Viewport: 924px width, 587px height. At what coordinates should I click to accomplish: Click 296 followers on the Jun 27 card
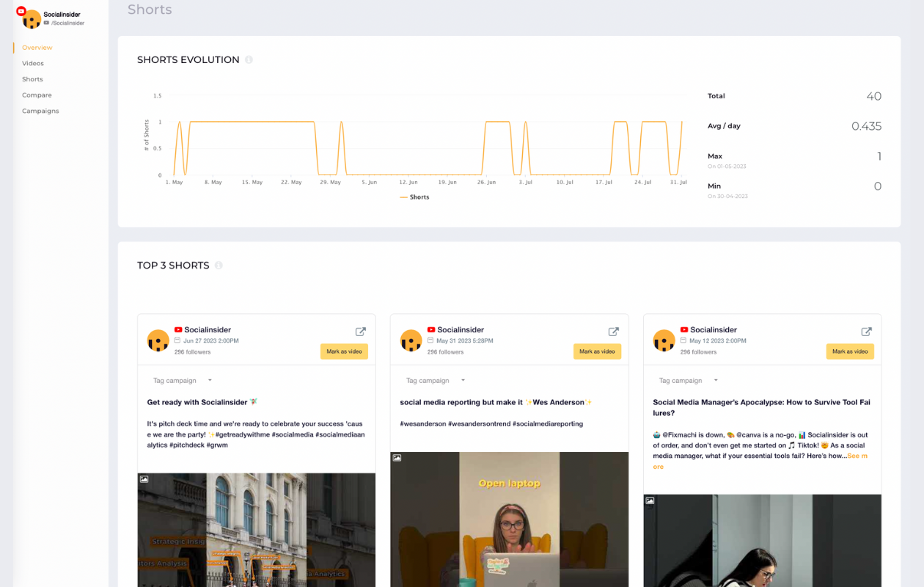coord(192,352)
